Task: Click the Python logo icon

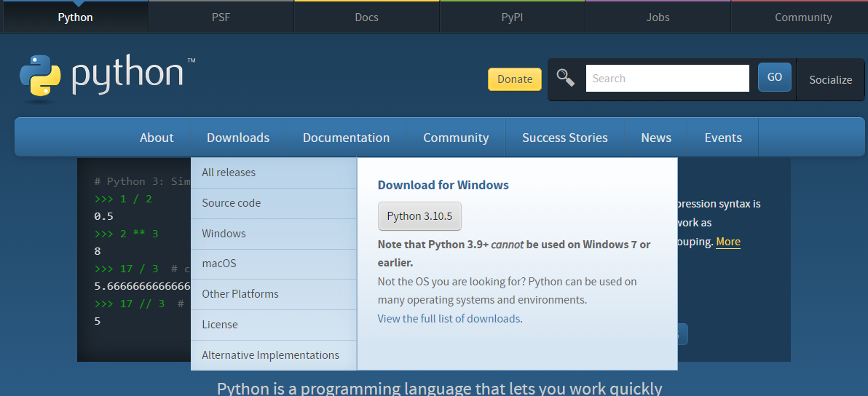Action: click(x=40, y=76)
